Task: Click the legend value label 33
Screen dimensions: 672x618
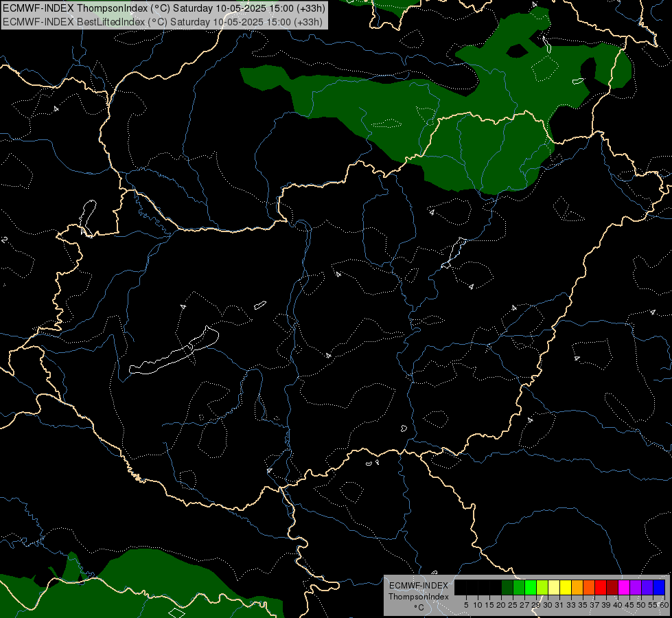Action: [x=572, y=605]
